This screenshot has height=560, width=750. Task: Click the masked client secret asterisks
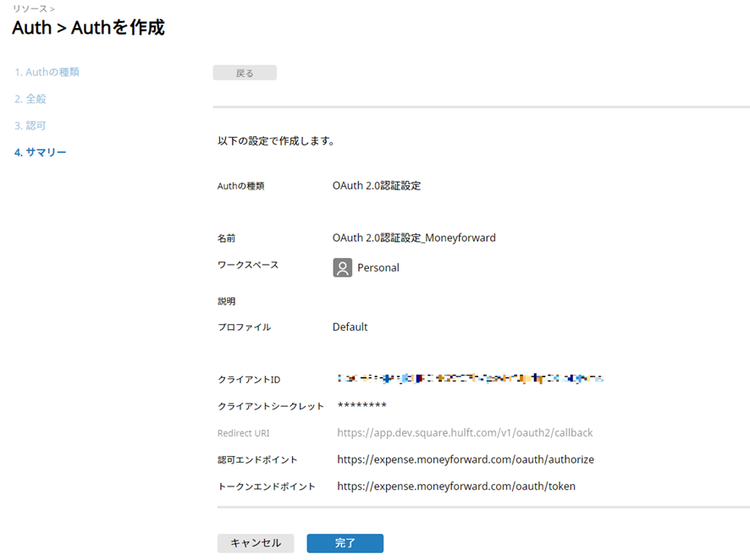(361, 406)
